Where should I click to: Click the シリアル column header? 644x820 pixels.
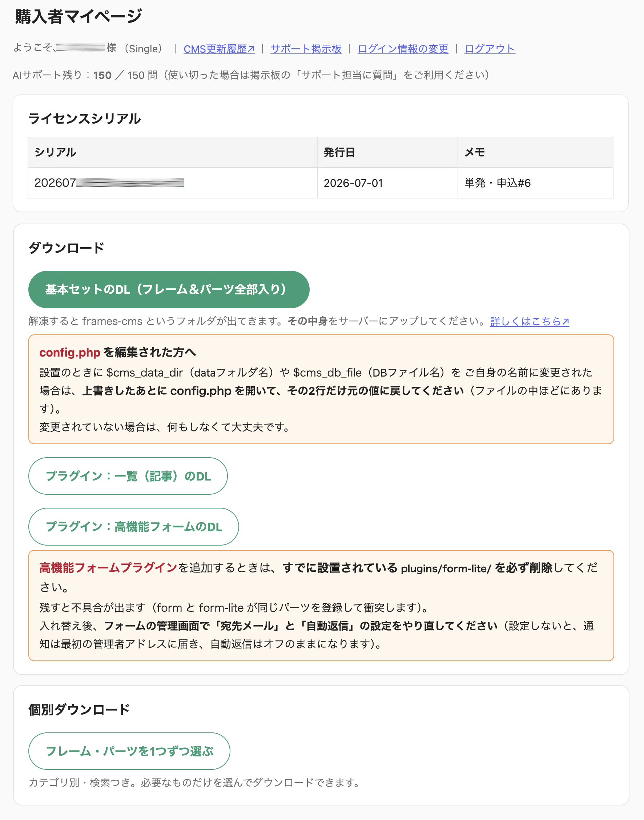172,152
